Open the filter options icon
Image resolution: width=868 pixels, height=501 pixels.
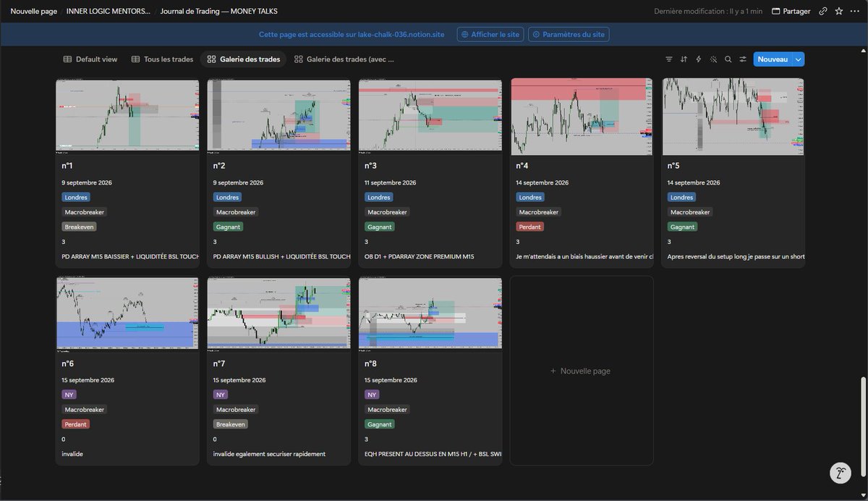tap(669, 59)
